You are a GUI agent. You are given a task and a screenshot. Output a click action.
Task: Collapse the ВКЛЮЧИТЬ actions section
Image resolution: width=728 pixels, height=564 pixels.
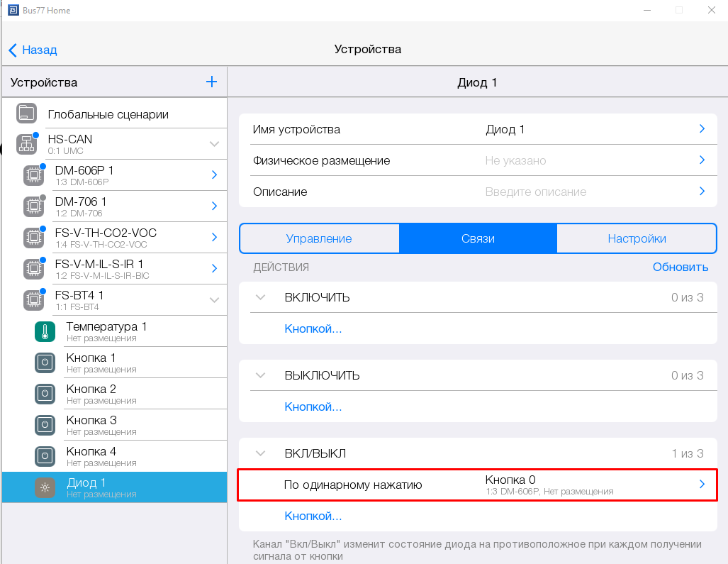click(x=260, y=297)
